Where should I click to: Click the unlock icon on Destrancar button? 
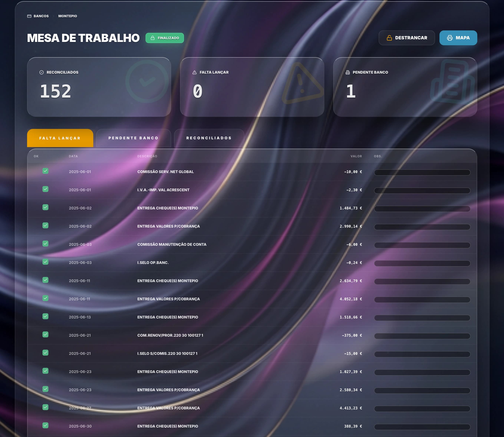coord(389,38)
